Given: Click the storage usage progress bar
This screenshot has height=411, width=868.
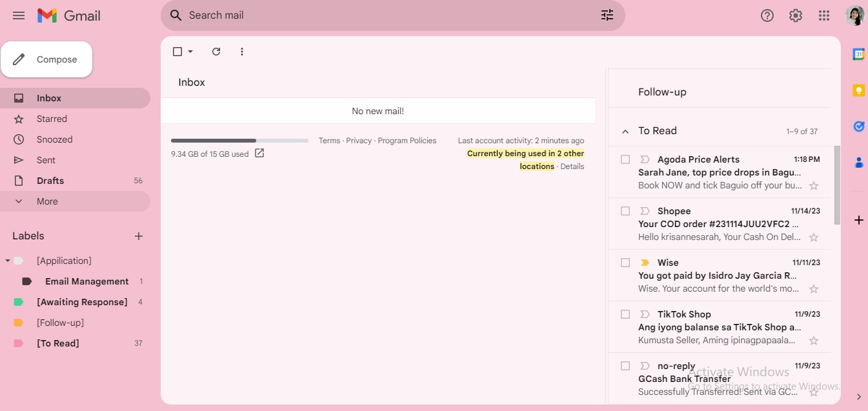Looking at the screenshot, I should coord(239,140).
